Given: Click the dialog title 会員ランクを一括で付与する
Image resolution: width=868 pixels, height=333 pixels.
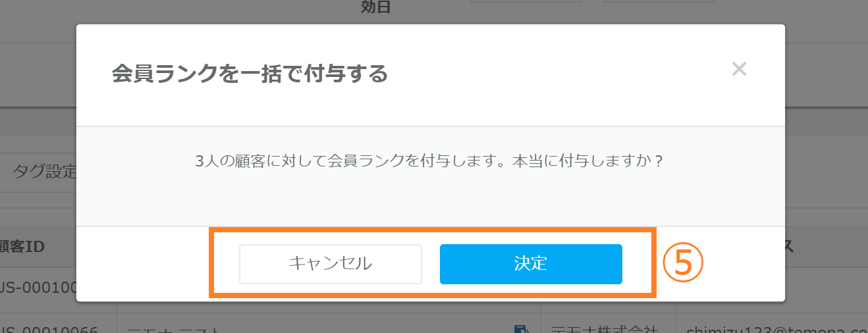Looking at the screenshot, I should coord(250,74).
